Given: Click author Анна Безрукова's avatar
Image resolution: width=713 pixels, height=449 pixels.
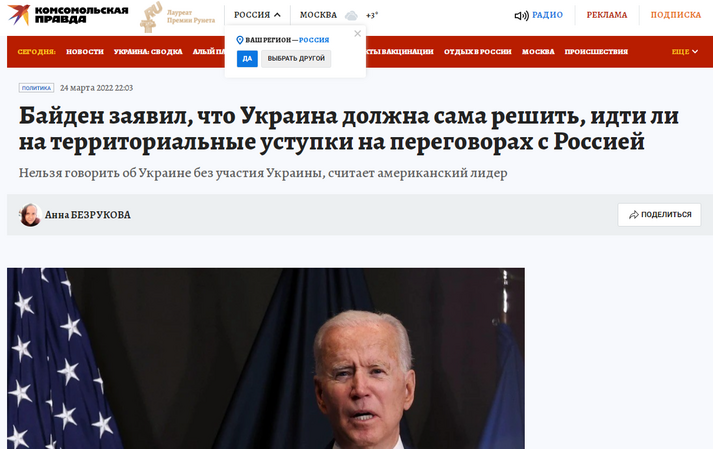Looking at the screenshot, I should click(x=30, y=215).
